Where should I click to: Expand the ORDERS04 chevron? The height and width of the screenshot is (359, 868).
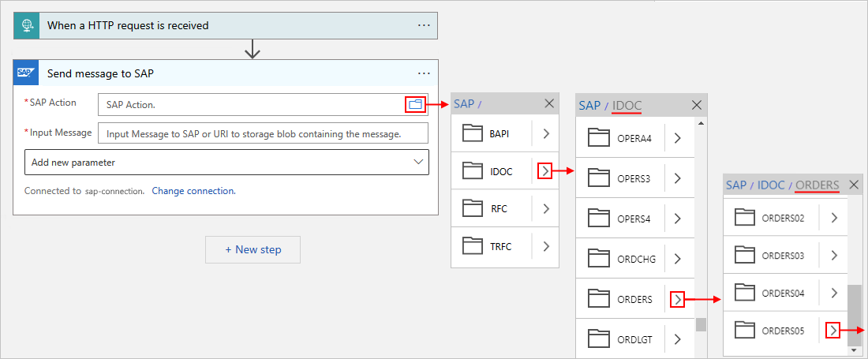(x=834, y=293)
